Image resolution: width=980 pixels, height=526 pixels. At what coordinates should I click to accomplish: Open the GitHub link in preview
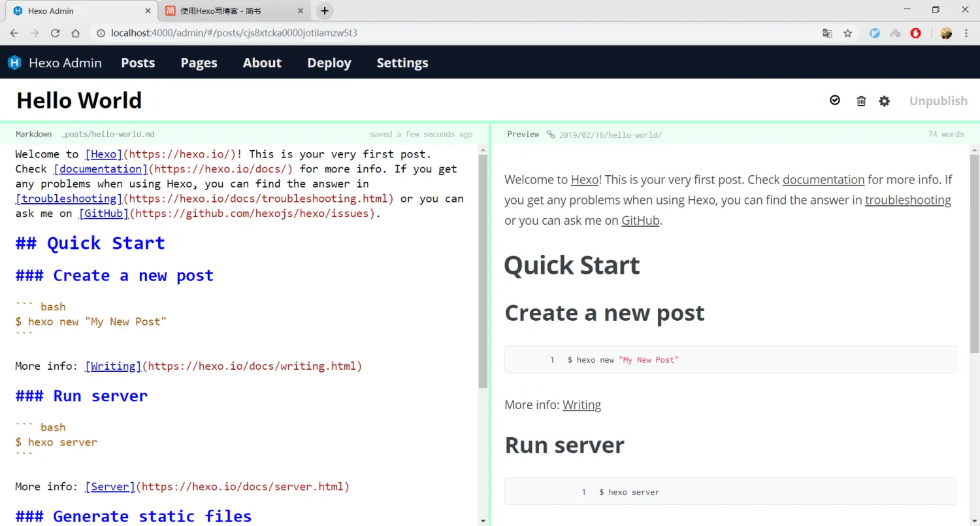(x=640, y=220)
